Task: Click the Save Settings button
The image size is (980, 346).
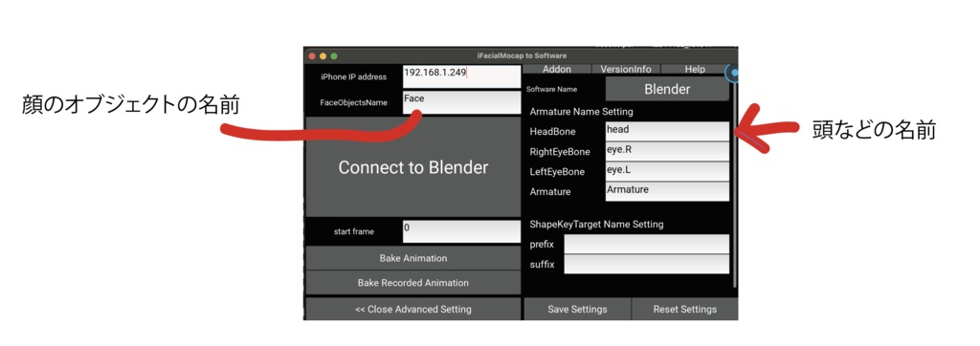Action: [x=577, y=309]
